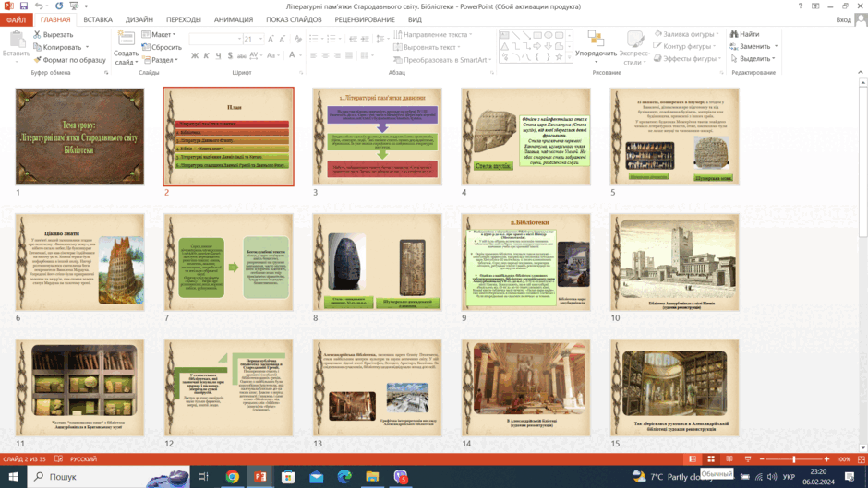Open the font size dropdown showing 21

[260, 39]
